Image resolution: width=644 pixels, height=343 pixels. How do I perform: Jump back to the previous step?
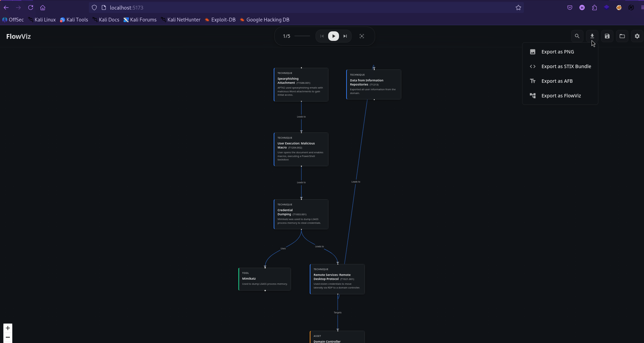(x=322, y=36)
